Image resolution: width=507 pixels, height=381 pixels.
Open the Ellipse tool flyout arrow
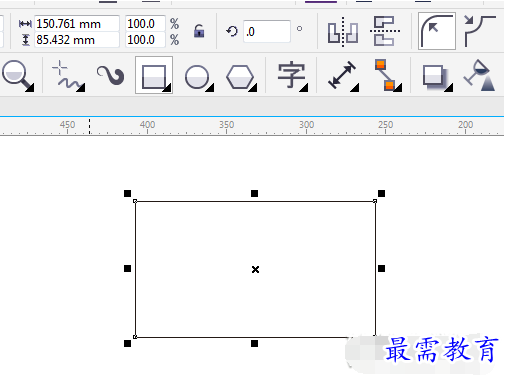click(x=210, y=88)
